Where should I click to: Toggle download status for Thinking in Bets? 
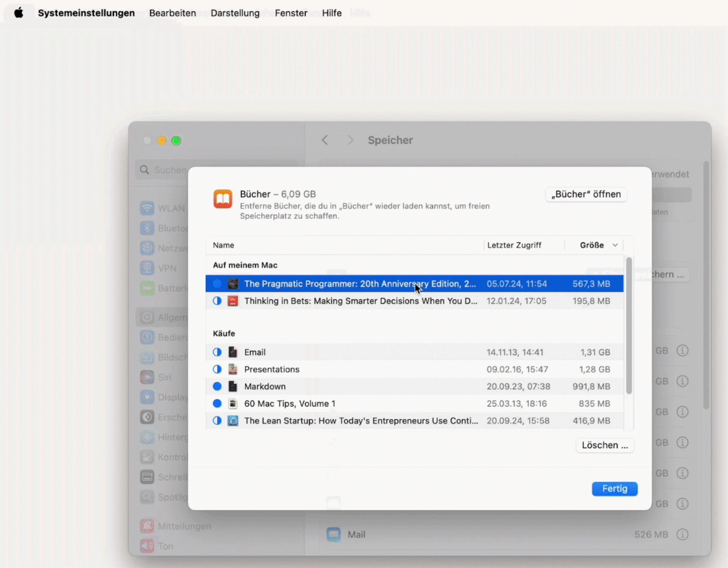pyautogui.click(x=217, y=301)
